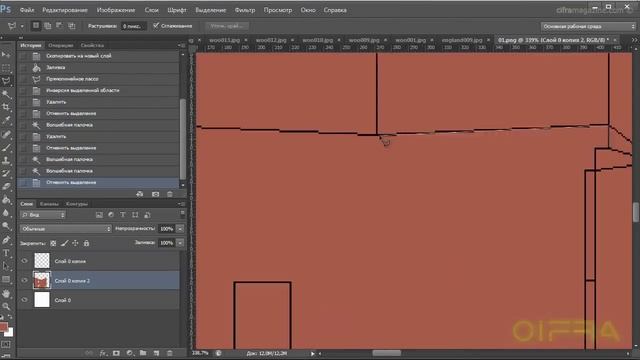Viewport: 640px width, 360px height.
Task: Toggle the Сглаживание anti-alias checkbox
Action: pyautogui.click(x=156, y=25)
